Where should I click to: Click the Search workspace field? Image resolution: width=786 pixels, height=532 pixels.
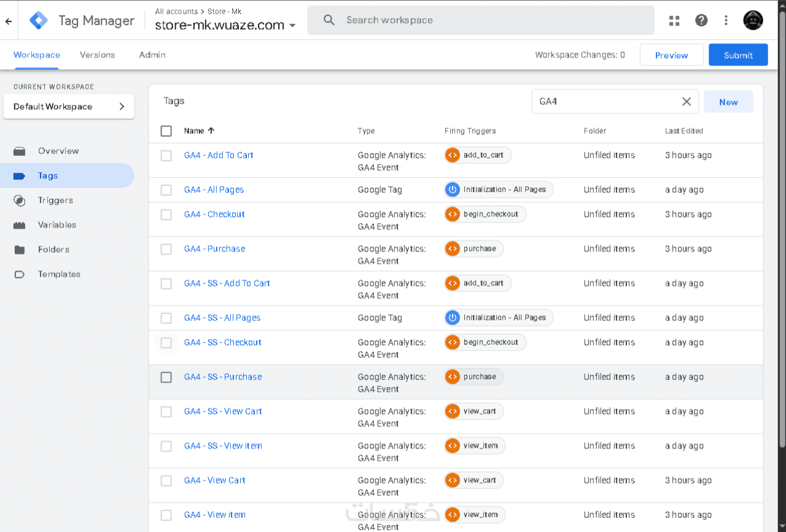coord(481,20)
